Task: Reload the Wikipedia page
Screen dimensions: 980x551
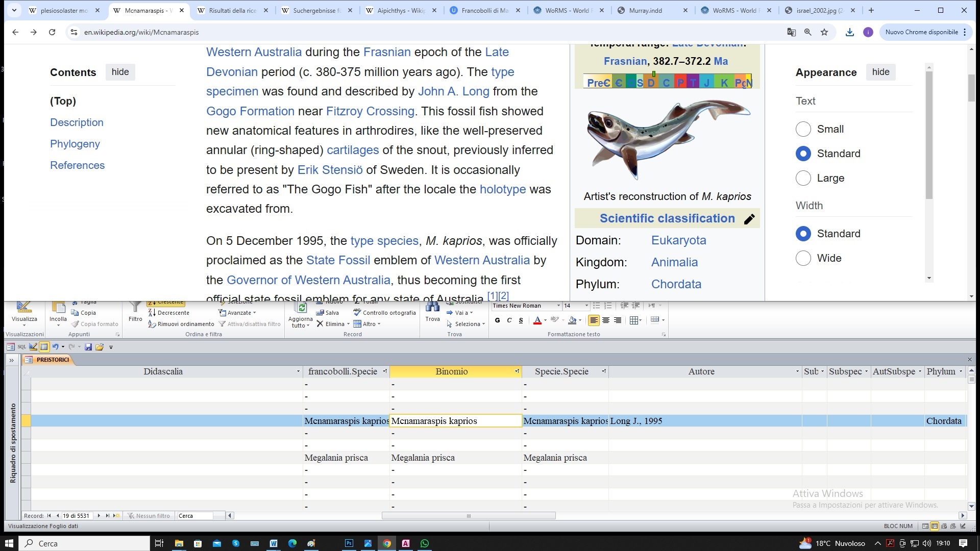Action: [x=52, y=32]
